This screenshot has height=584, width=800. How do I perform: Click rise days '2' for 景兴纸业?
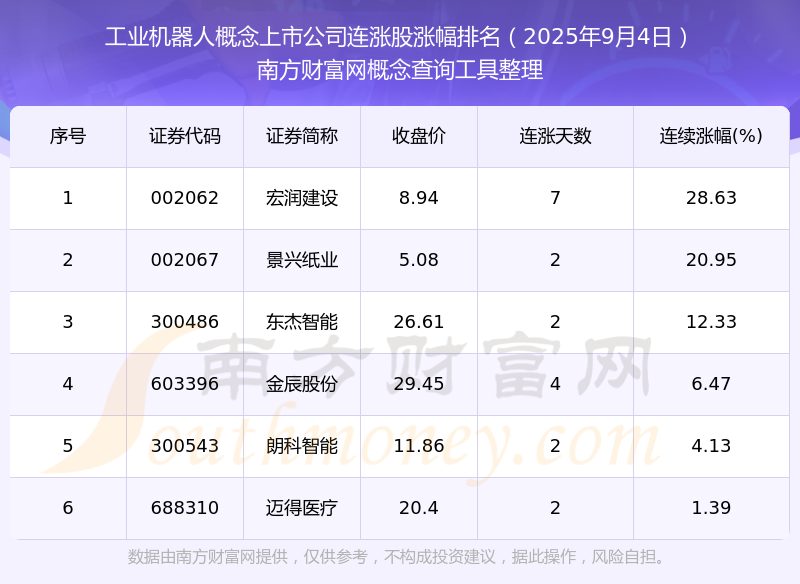[555, 260]
